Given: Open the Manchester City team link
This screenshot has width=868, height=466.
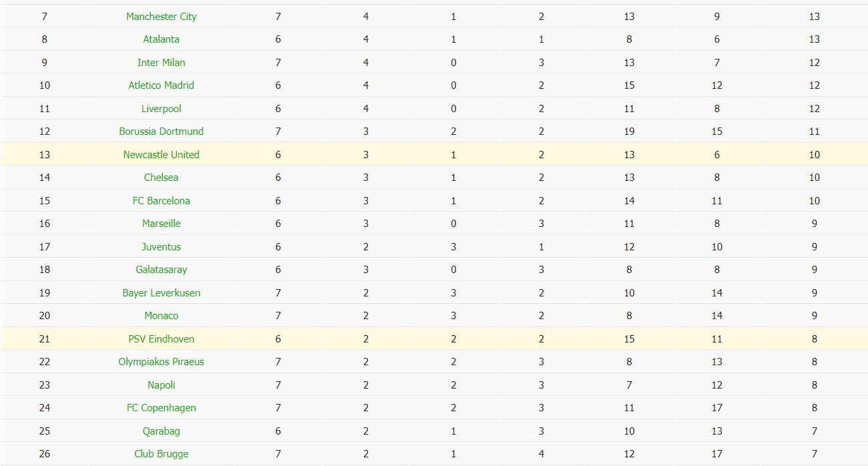Looking at the screenshot, I should [x=161, y=17].
